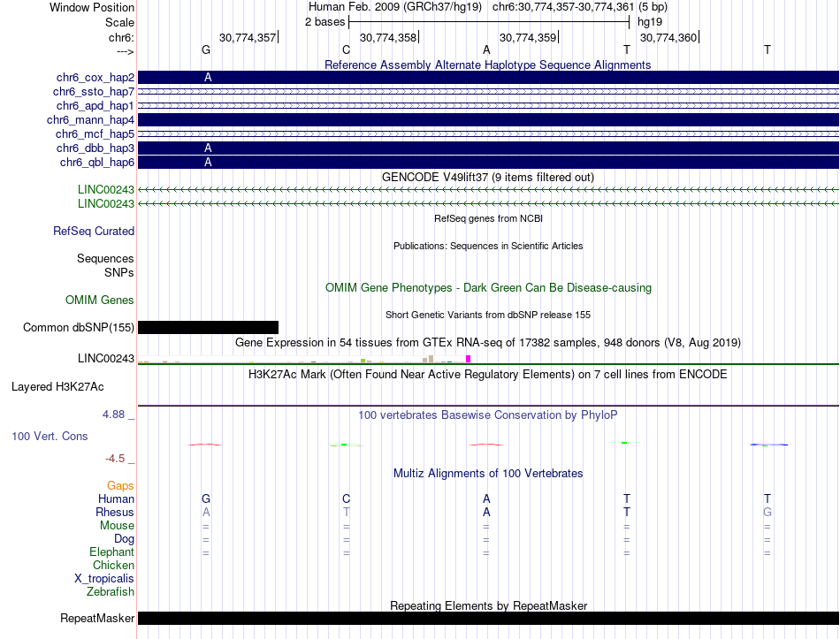This screenshot has height=639, width=840.
Task: Click the LINC00243 GTEx expression bar chart
Action: click(x=304, y=359)
